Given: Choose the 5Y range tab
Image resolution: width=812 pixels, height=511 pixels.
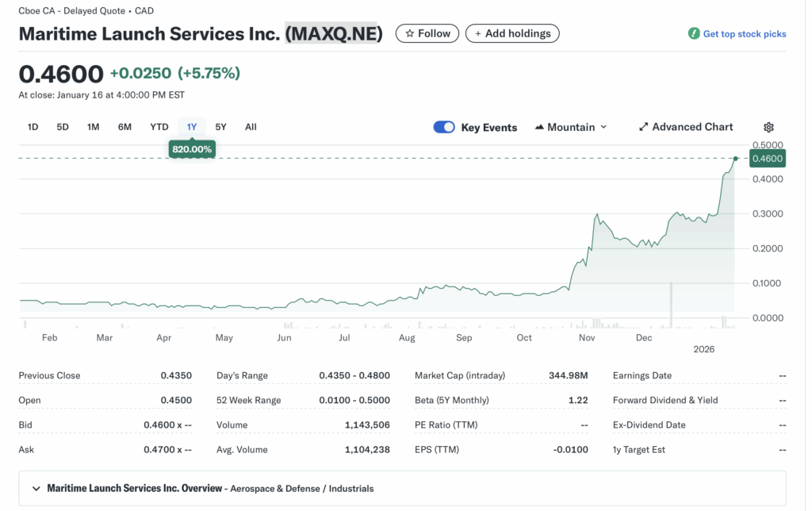Looking at the screenshot, I should click(221, 127).
